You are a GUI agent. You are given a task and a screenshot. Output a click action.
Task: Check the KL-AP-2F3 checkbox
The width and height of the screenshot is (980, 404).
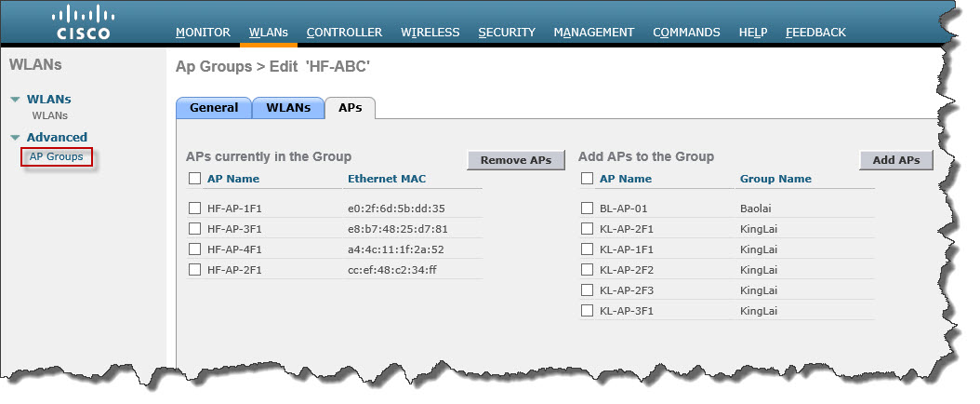[587, 290]
